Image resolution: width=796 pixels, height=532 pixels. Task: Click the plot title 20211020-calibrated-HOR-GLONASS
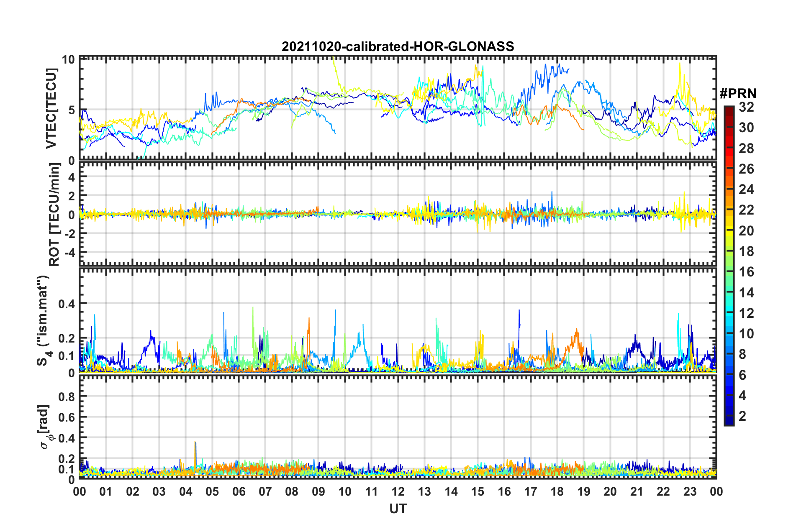coord(398,46)
